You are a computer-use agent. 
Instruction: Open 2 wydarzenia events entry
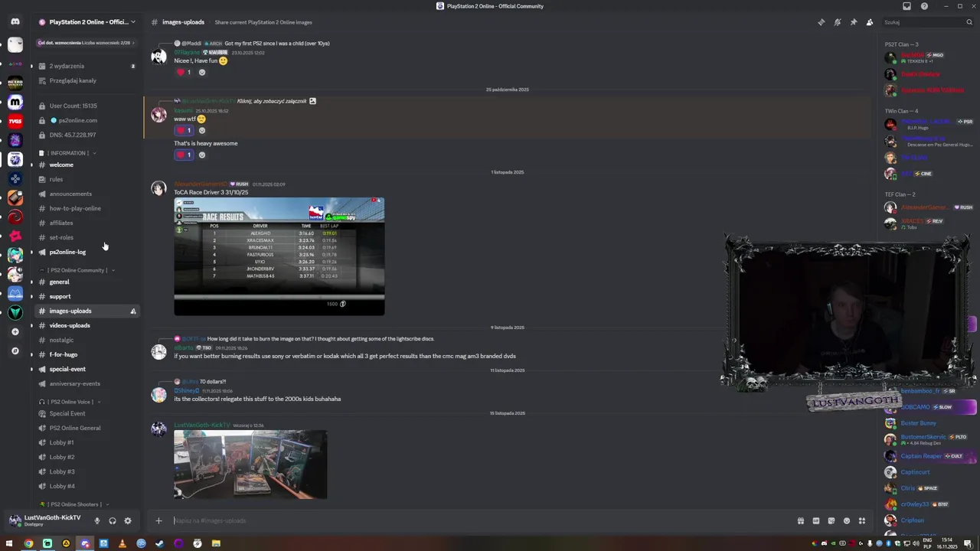coord(86,66)
